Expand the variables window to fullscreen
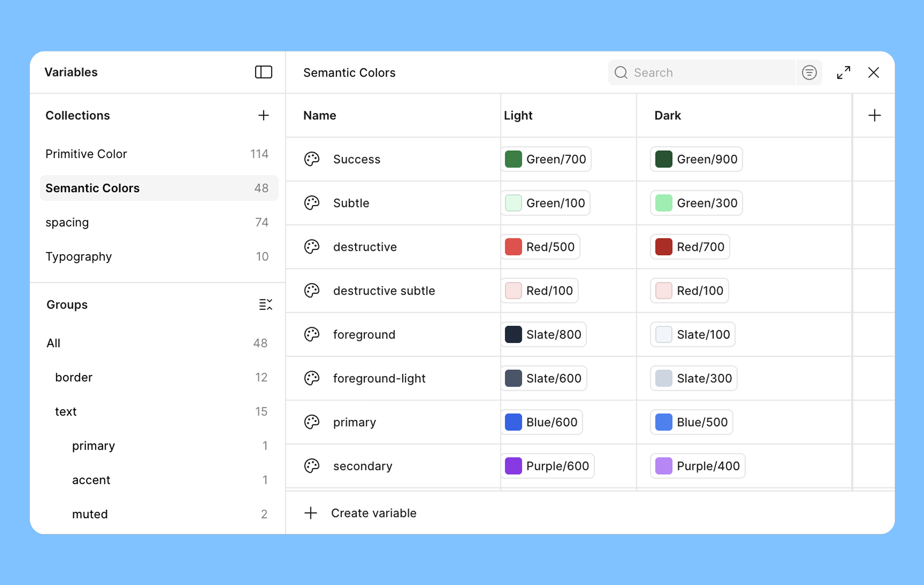Screen dimensions: 924x585 tap(843, 73)
